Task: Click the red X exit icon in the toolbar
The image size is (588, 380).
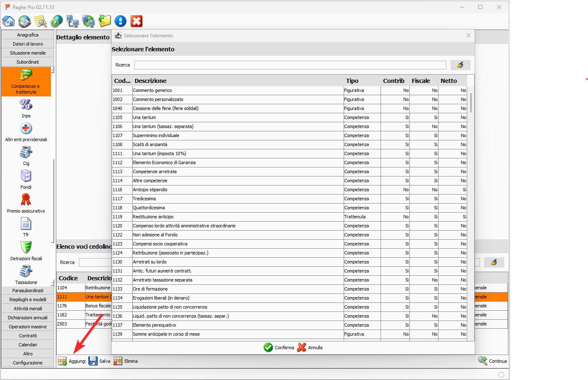Action: (136, 21)
